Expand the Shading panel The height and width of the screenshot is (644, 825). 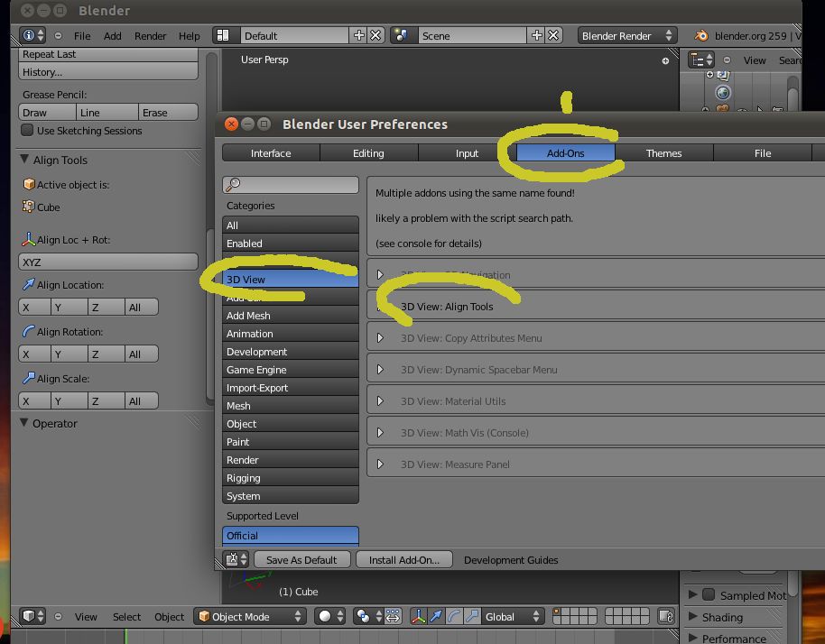point(692,616)
